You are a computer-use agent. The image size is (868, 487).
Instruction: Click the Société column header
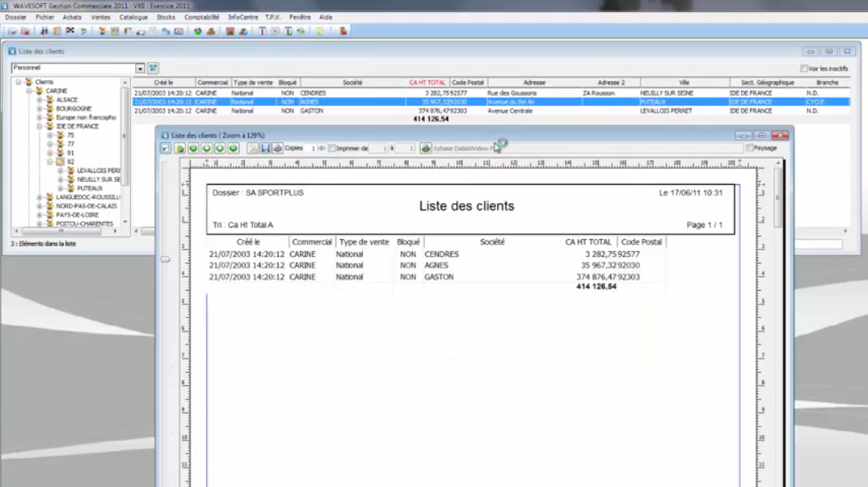352,83
